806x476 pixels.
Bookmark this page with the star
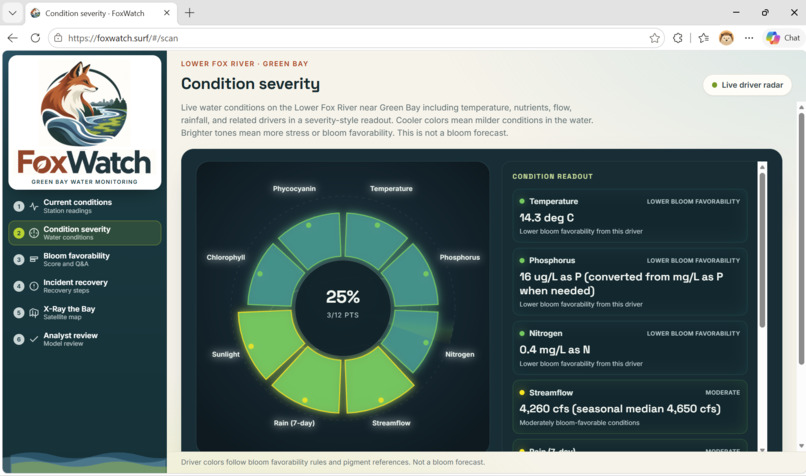pos(654,38)
